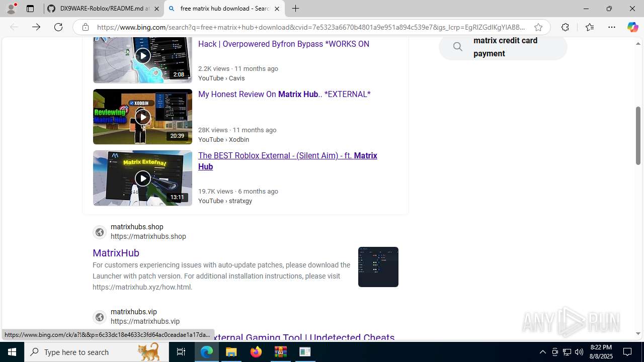Open the Extensions puzzle icon
This screenshot has width=644, height=362.
click(565, 27)
